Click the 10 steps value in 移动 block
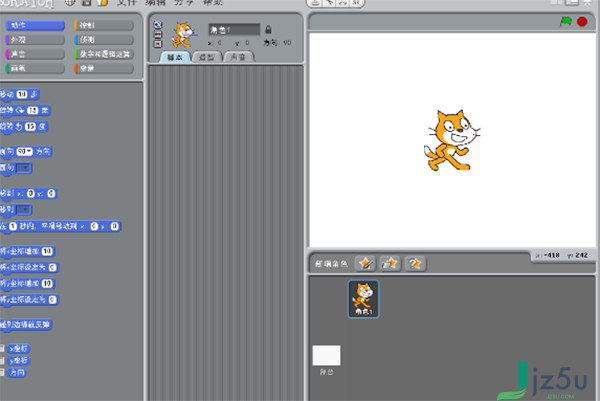Viewport: 600px width, 401px height. click(x=22, y=94)
